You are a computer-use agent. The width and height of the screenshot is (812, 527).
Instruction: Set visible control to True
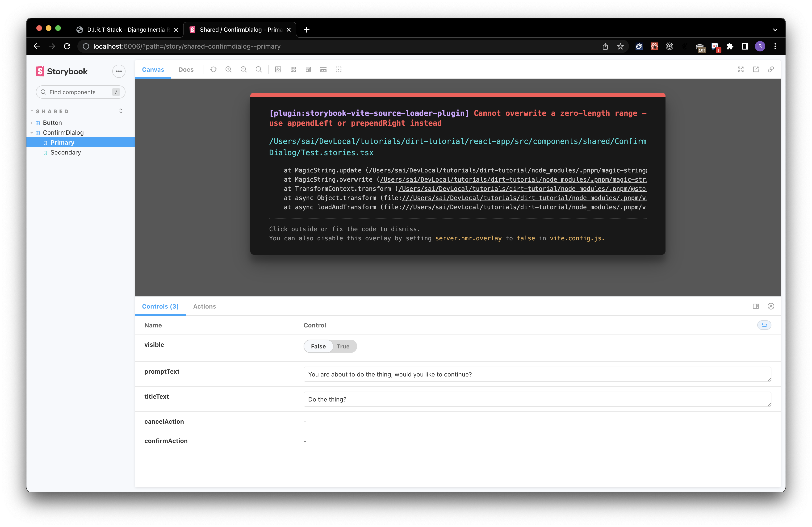(343, 346)
